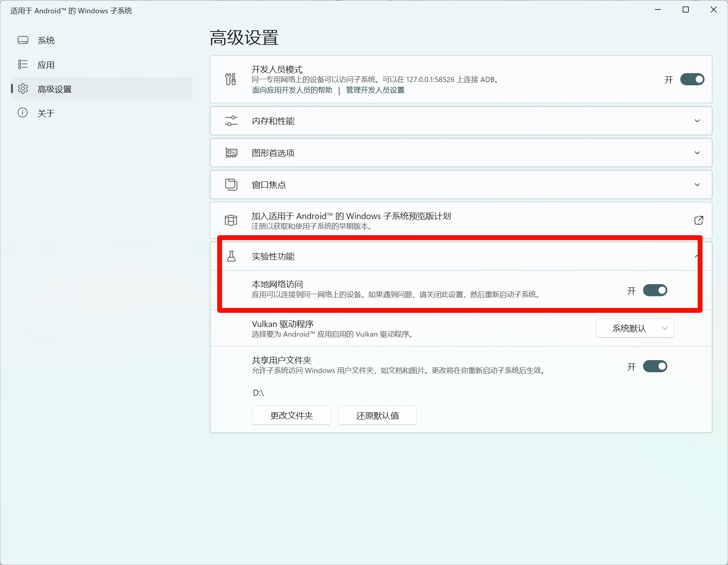This screenshot has width=728, height=565.
Task: Click the 高级设置 page heading
Action: point(244,38)
